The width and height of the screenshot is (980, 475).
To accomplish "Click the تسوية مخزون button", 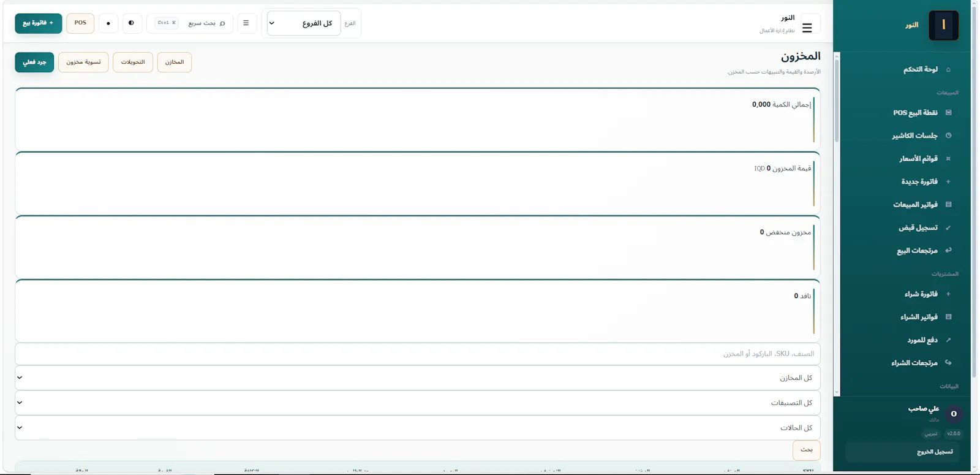I will coord(83,63).
